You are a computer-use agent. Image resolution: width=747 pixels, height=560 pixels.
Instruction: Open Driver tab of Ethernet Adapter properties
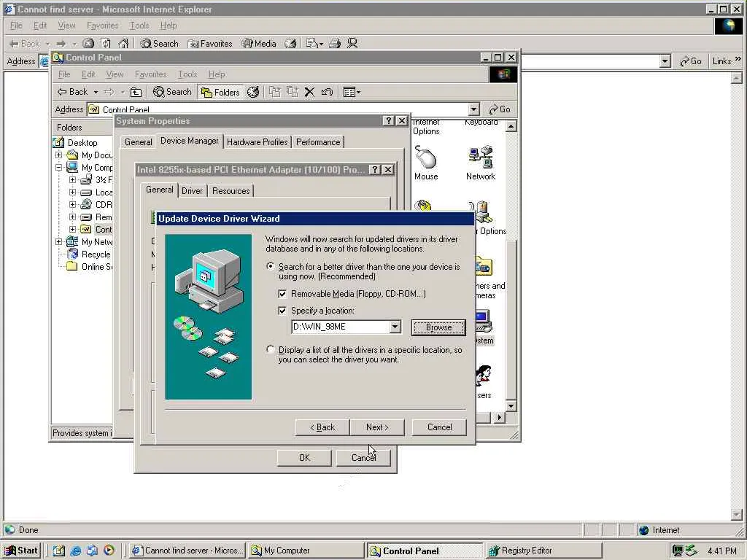tap(192, 191)
